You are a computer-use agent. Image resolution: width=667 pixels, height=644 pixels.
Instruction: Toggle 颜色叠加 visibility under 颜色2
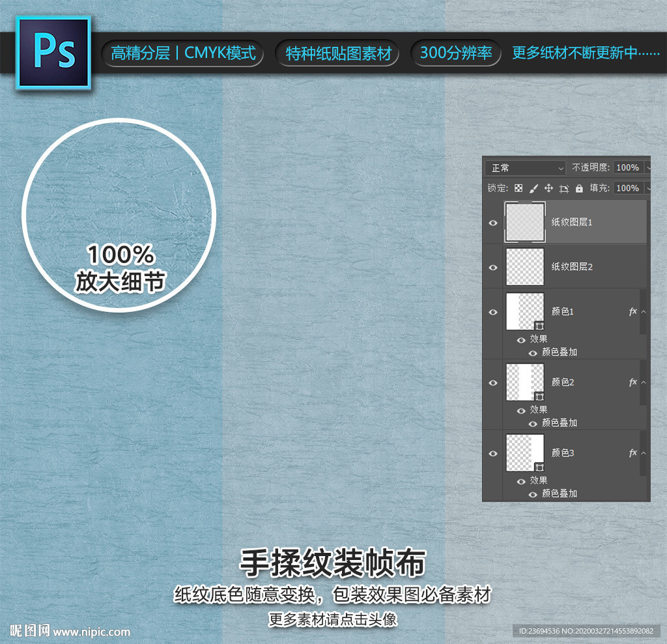[533, 424]
